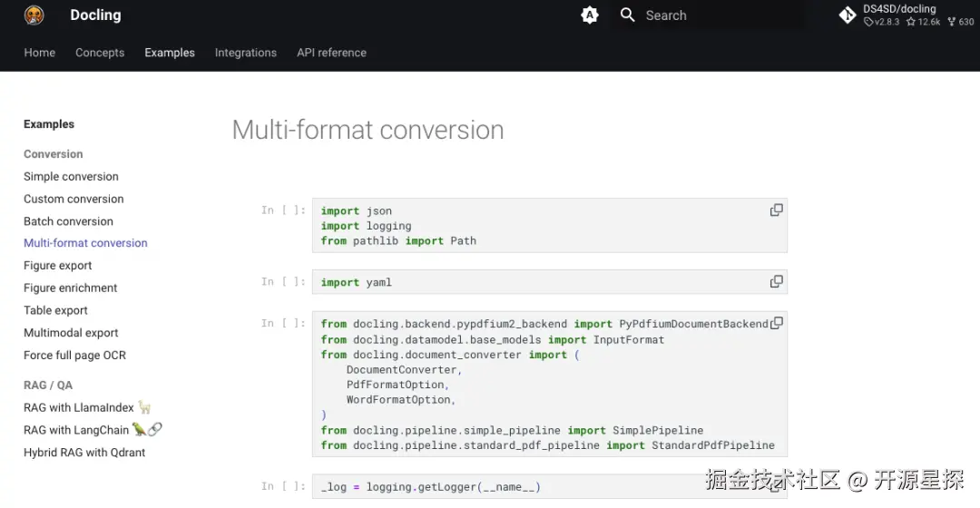Open the Concepts tab
The height and width of the screenshot is (508, 980).
[100, 53]
